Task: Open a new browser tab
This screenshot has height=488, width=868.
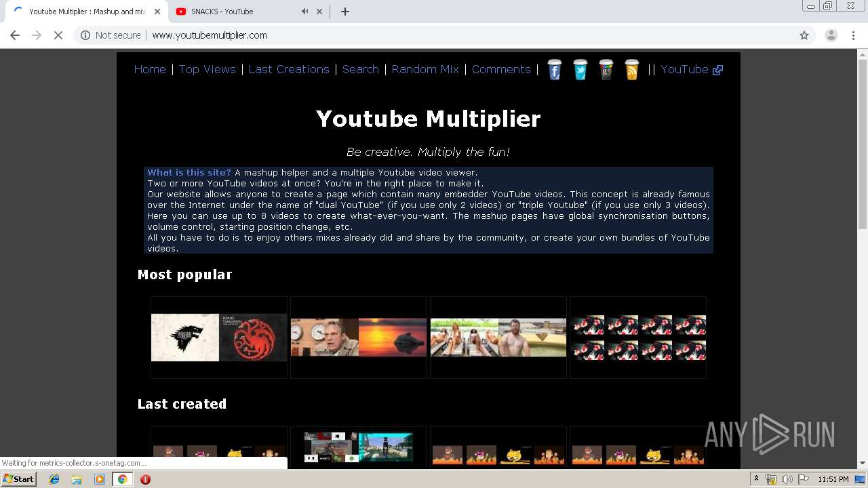Action: [x=345, y=12]
